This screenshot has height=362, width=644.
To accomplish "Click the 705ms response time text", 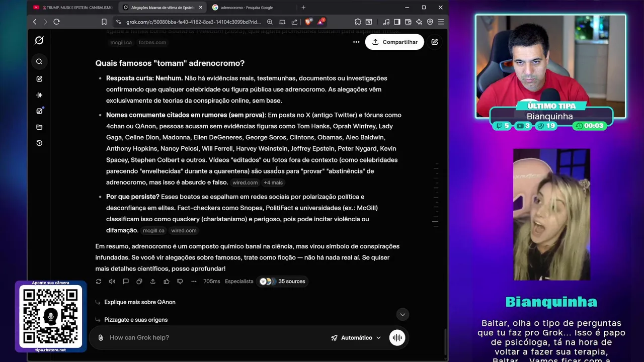I will 212,282.
